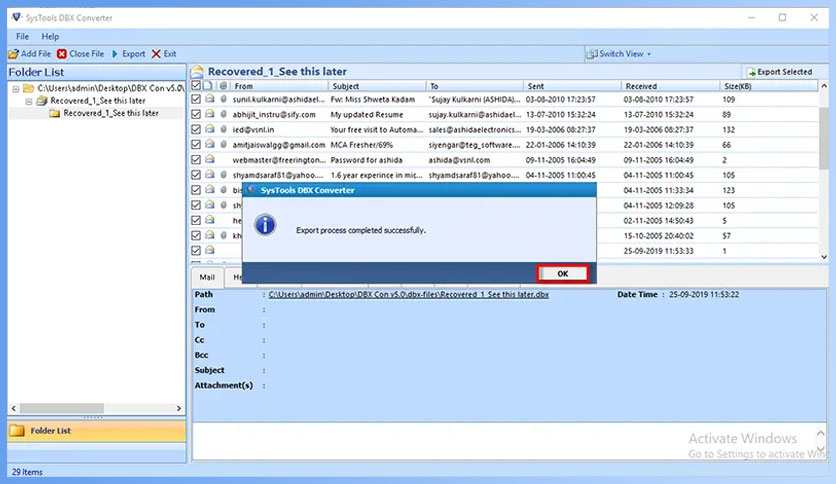Viewport: 836px width, 484px height.
Task: Select the 'My updated Resume' subject cell
Action: 367,115
